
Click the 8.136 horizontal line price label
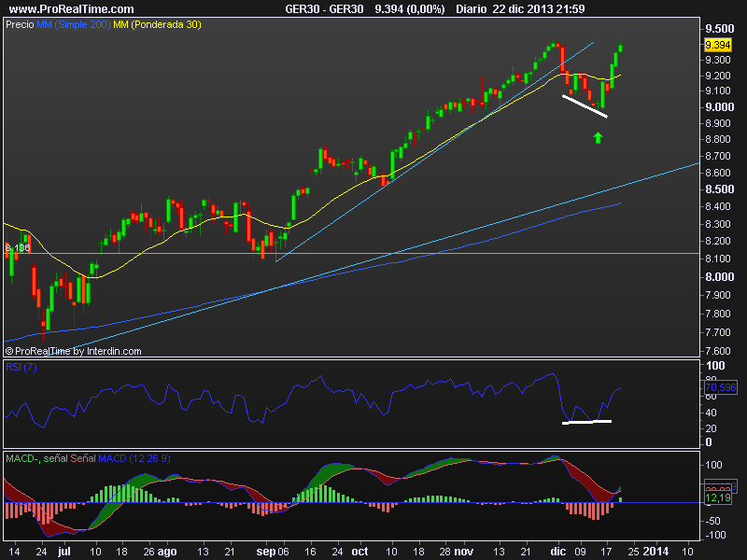[x=18, y=247]
